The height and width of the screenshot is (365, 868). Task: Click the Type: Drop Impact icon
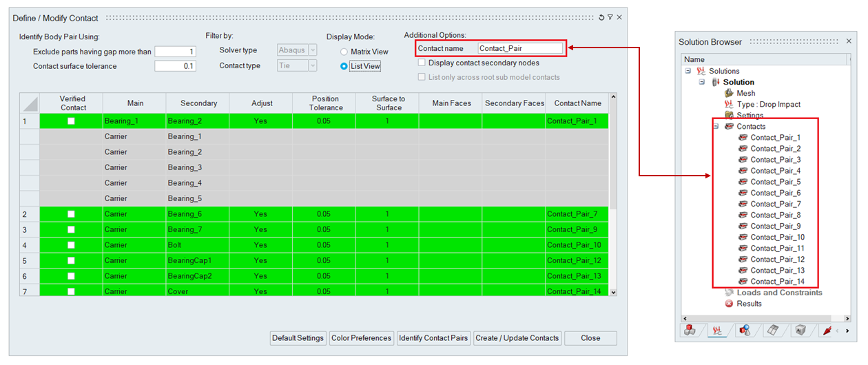[730, 104]
